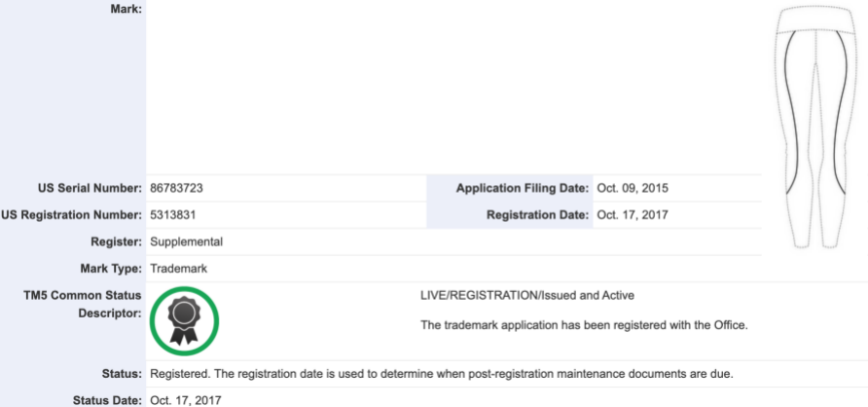Click the Oct. 09, 2015 filing date
The image size is (868, 407).
(x=633, y=188)
